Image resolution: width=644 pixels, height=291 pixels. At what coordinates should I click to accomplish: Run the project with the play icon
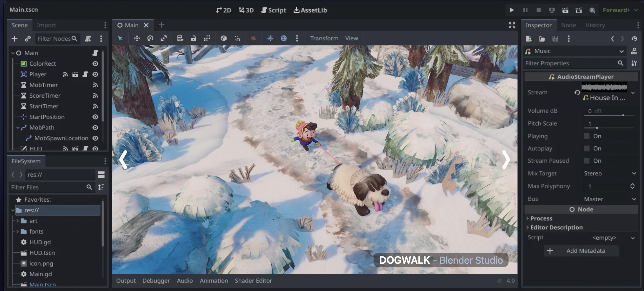click(512, 10)
